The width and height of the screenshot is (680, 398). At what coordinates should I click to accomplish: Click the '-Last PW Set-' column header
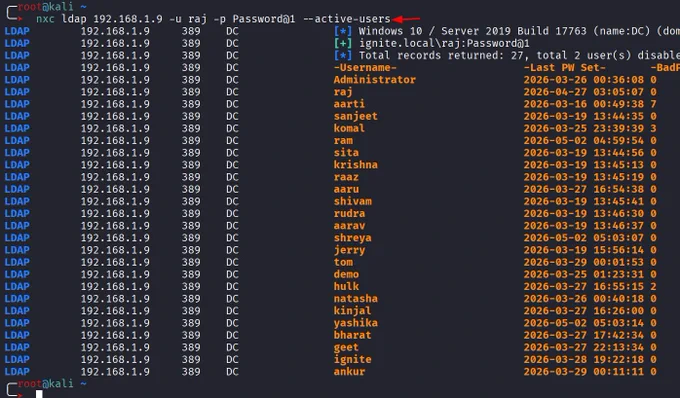[x=564, y=68]
